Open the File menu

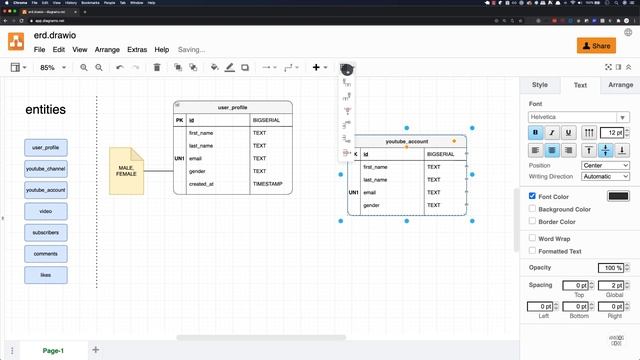tap(39, 50)
